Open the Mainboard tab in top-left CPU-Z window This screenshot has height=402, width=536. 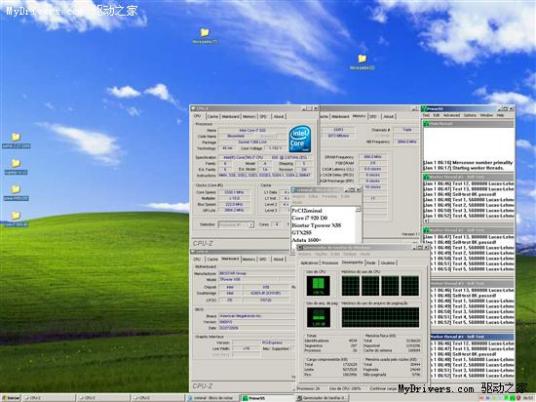(230, 117)
